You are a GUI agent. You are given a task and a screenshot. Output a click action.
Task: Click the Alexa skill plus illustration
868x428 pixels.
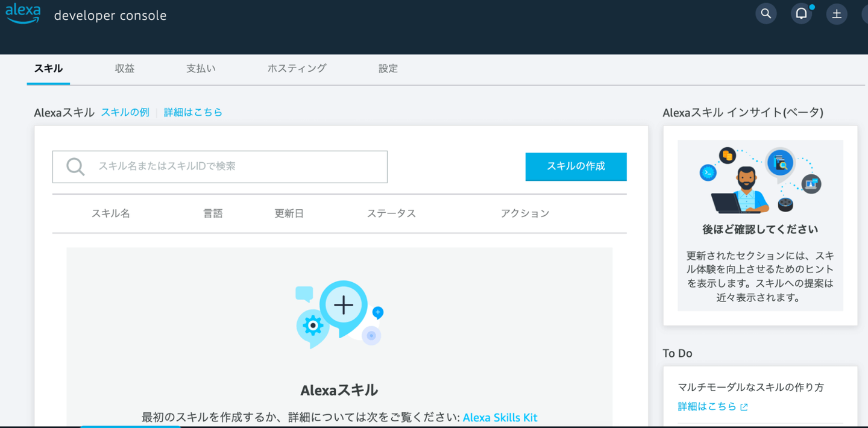click(340, 314)
